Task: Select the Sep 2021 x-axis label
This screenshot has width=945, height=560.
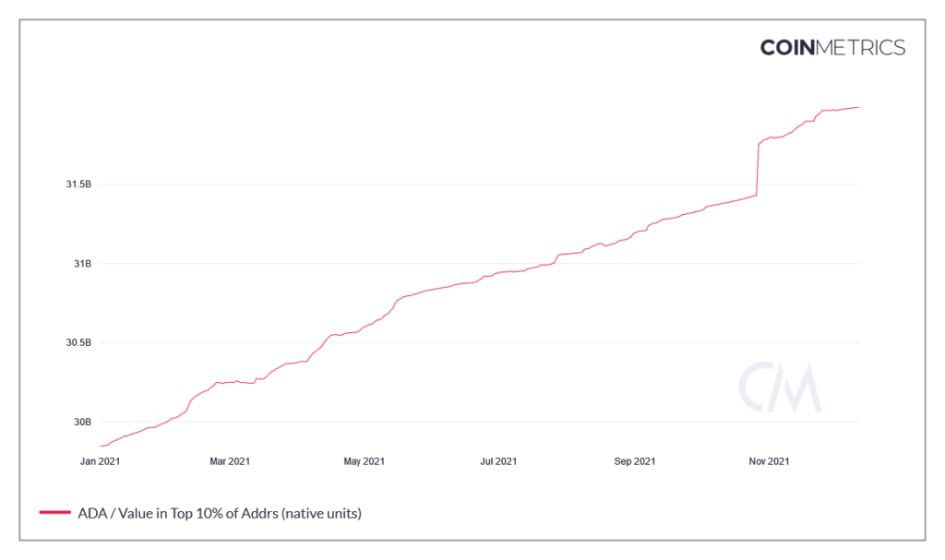Action: pyautogui.click(x=634, y=460)
